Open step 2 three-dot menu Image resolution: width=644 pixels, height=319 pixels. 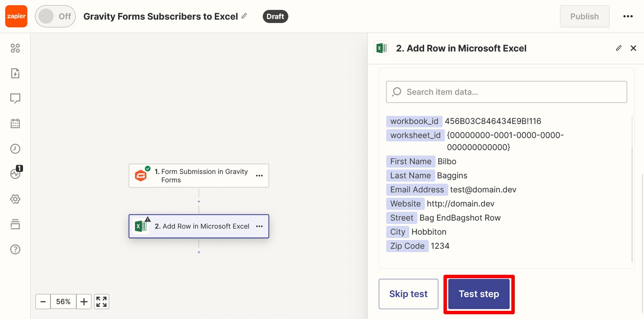click(259, 226)
